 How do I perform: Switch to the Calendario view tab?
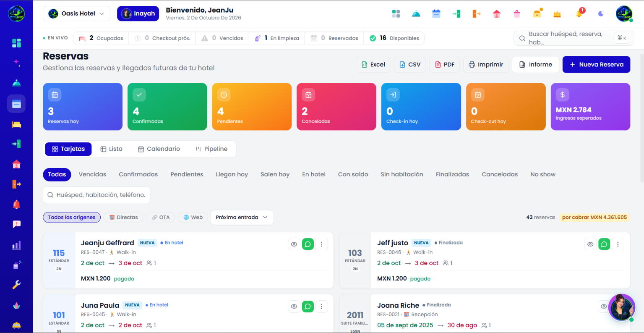click(159, 149)
